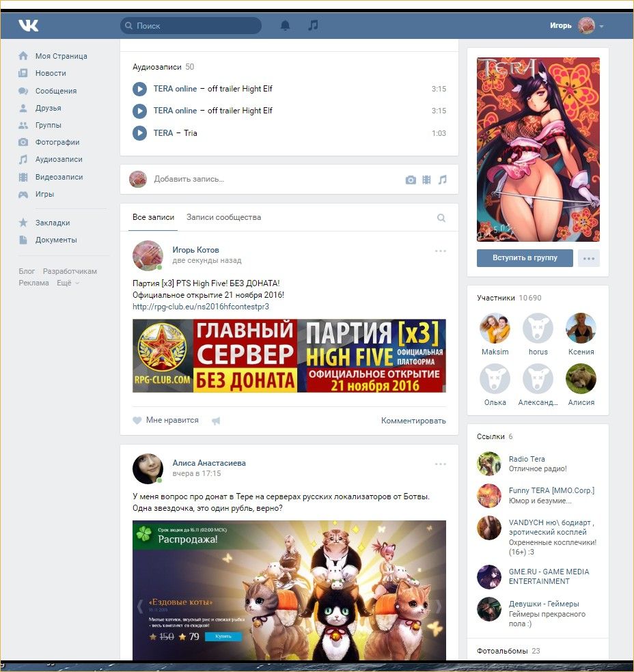This screenshot has width=634, height=672.
Task: Open Девушки - Геймеры link
Action: [544, 604]
